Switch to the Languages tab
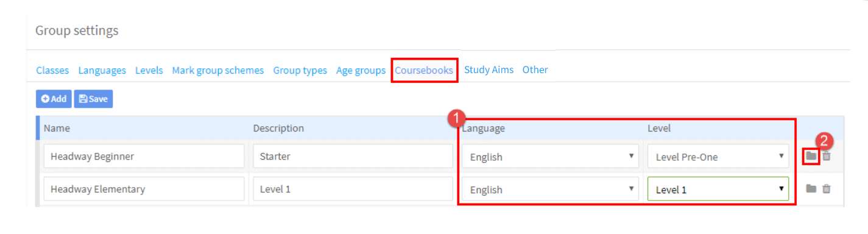 tap(102, 70)
